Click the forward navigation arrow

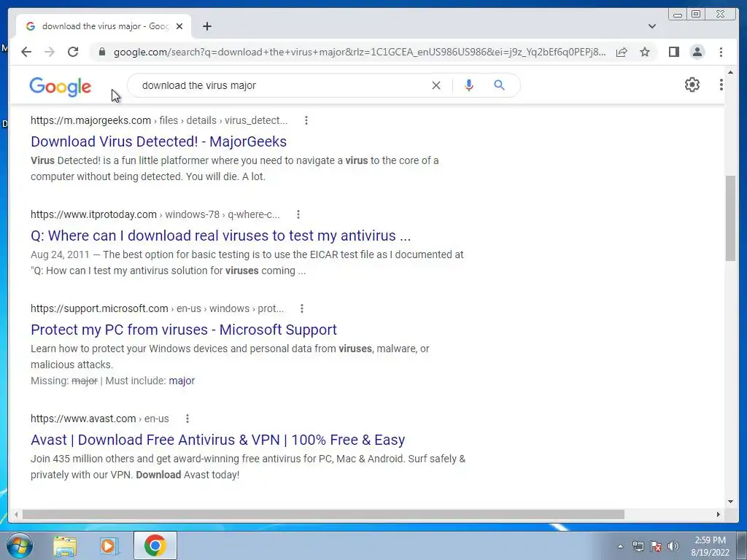[50, 52]
